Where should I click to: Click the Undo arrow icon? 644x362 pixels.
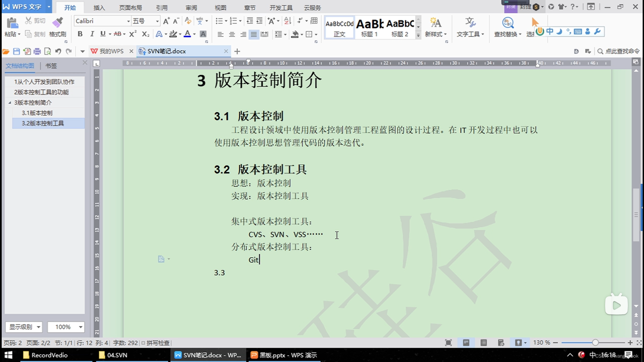pyautogui.click(x=58, y=51)
